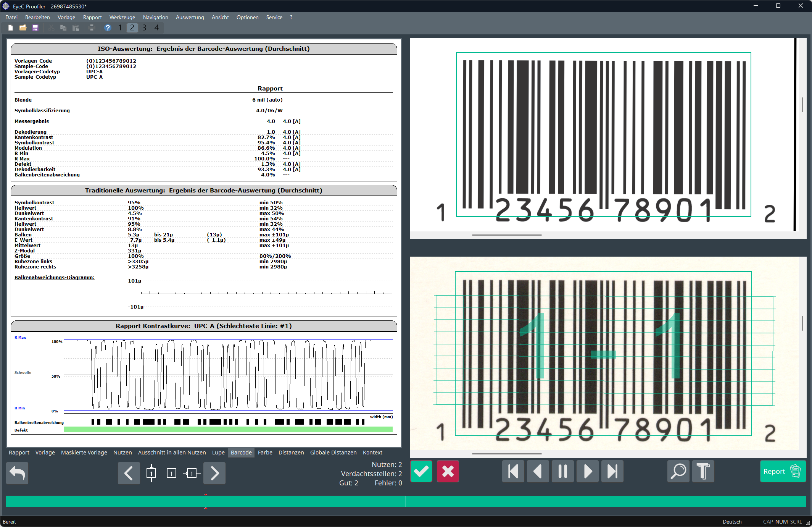Click the Deutsch language indicator
The width and height of the screenshot is (812, 527).
732,522
